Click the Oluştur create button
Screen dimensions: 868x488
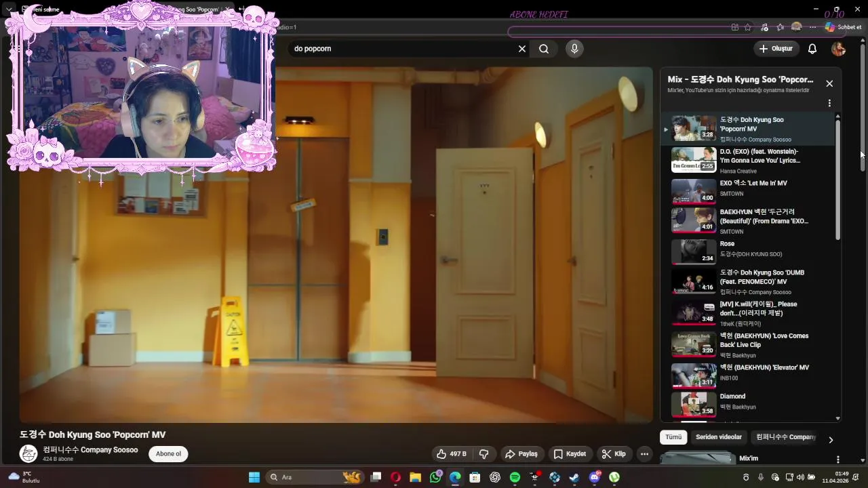coord(776,49)
